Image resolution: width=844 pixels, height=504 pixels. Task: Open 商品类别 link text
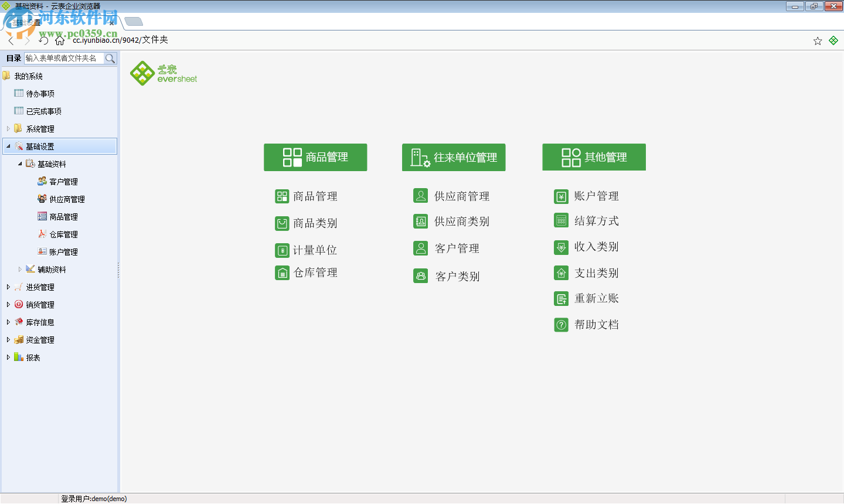point(315,223)
